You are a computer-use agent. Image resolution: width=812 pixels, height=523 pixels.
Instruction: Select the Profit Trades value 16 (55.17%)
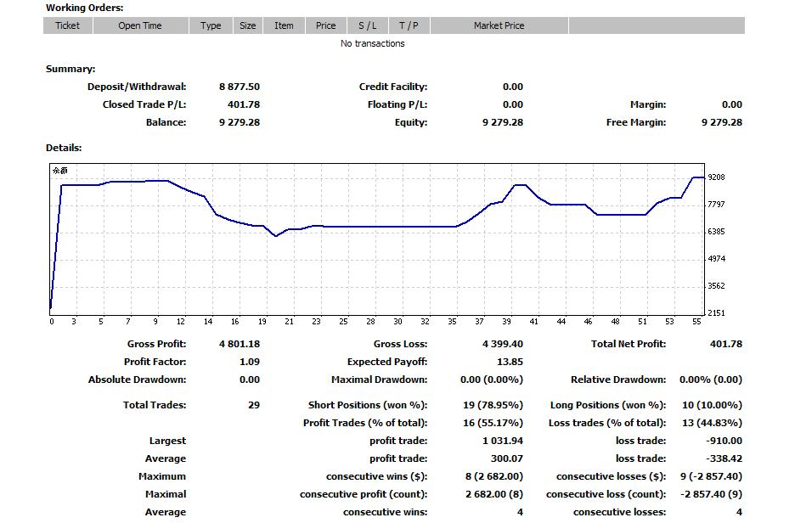(x=493, y=423)
